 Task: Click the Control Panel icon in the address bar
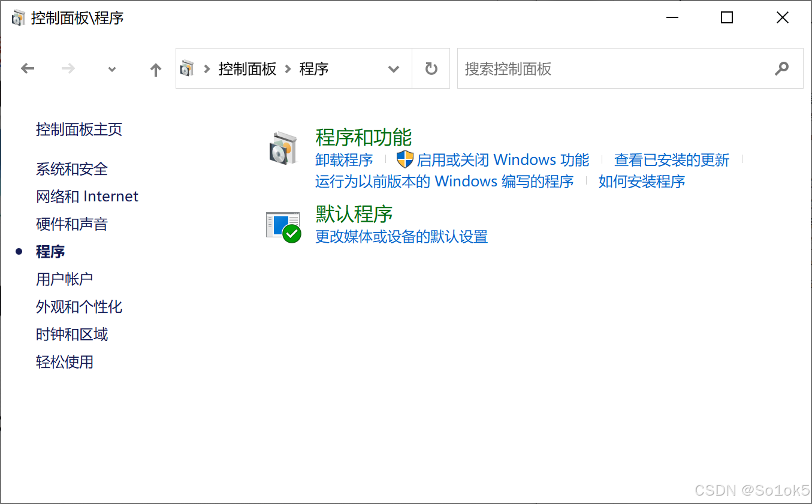(x=188, y=68)
